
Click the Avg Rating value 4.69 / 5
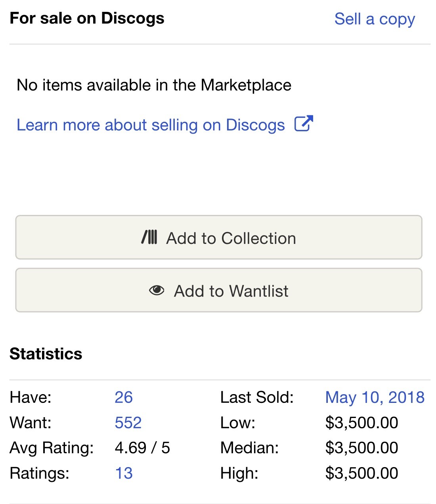(142, 448)
